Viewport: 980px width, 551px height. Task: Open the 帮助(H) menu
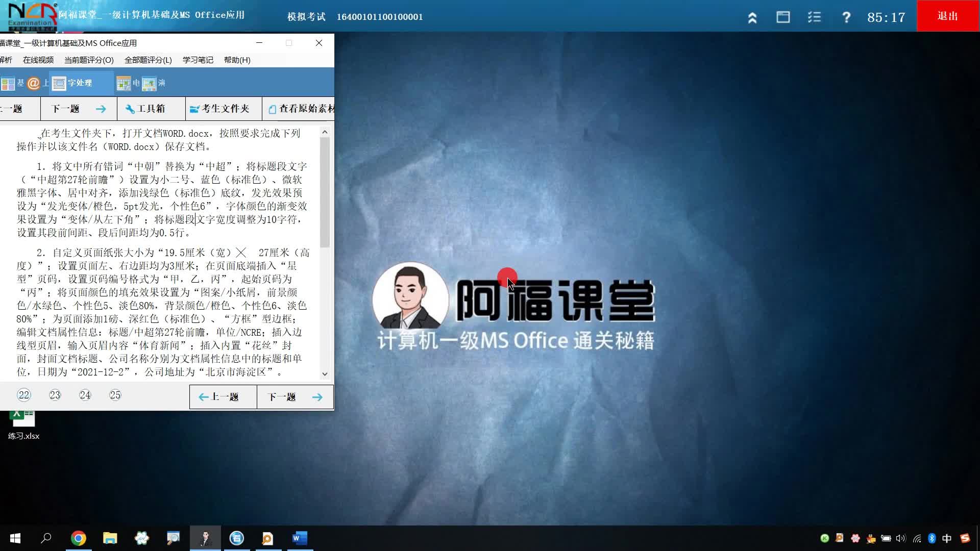pyautogui.click(x=237, y=60)
